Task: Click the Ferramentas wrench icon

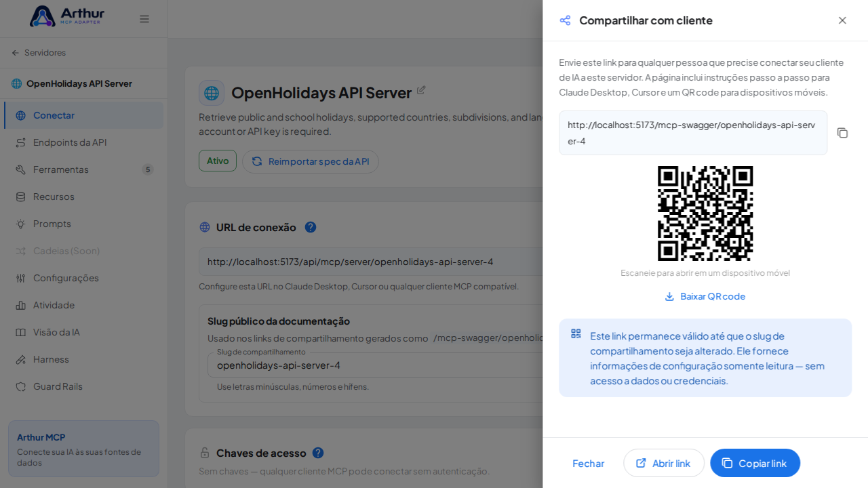Action: pyautogui.click(x=21, y=169)
